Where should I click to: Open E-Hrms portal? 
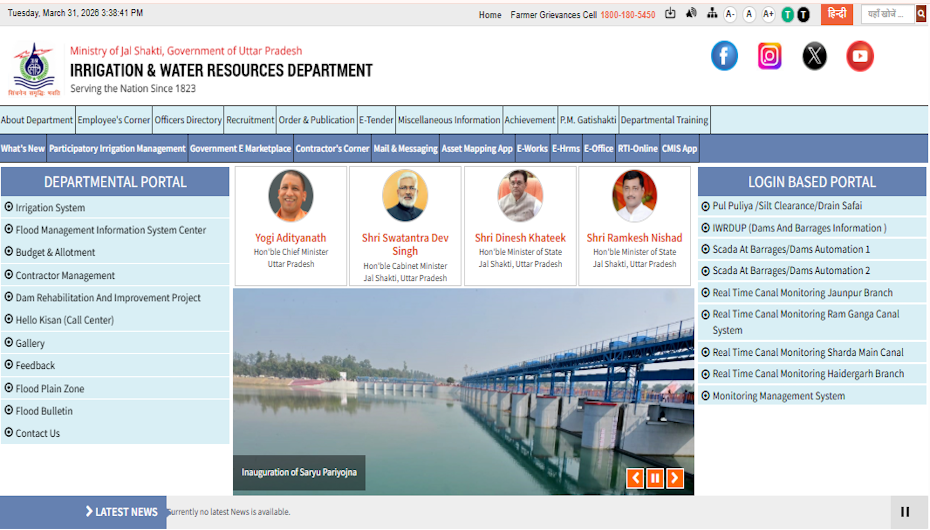pos(566,148)
